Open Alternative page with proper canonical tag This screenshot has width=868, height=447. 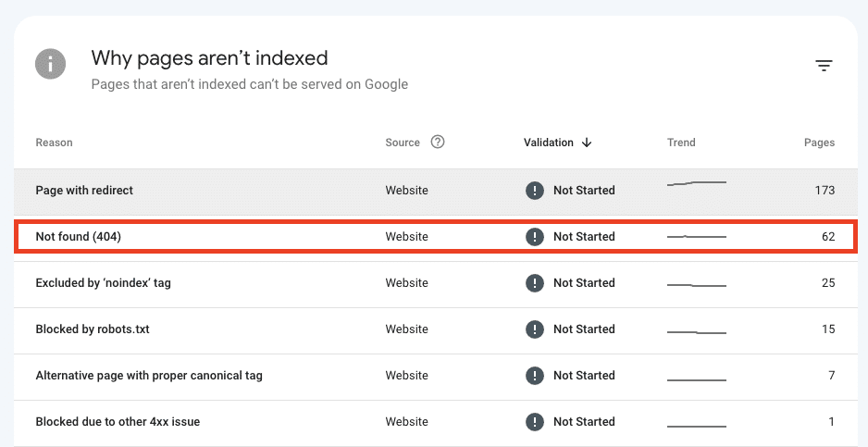pos(149,376)
